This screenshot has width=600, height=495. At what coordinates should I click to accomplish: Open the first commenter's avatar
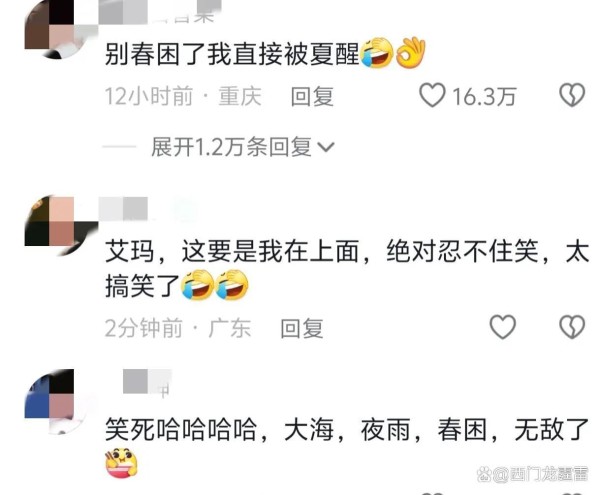click(x=57, y=28)
